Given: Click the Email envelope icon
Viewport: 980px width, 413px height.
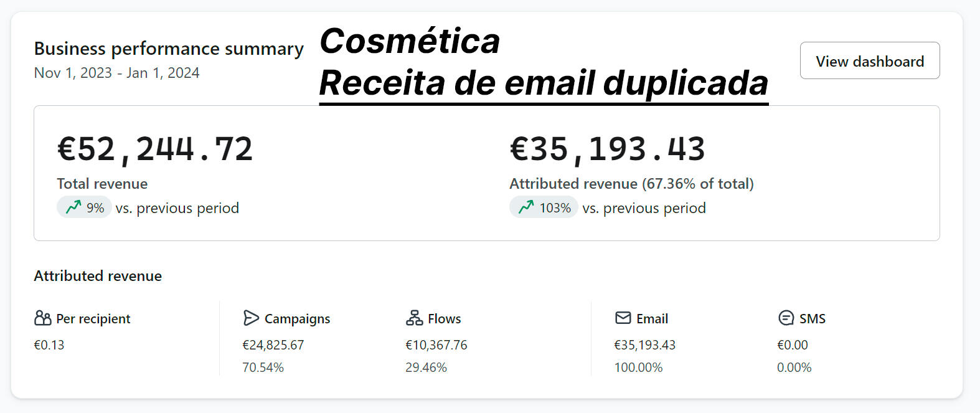Looking at the screenshot, I should [x=623, y=318].
